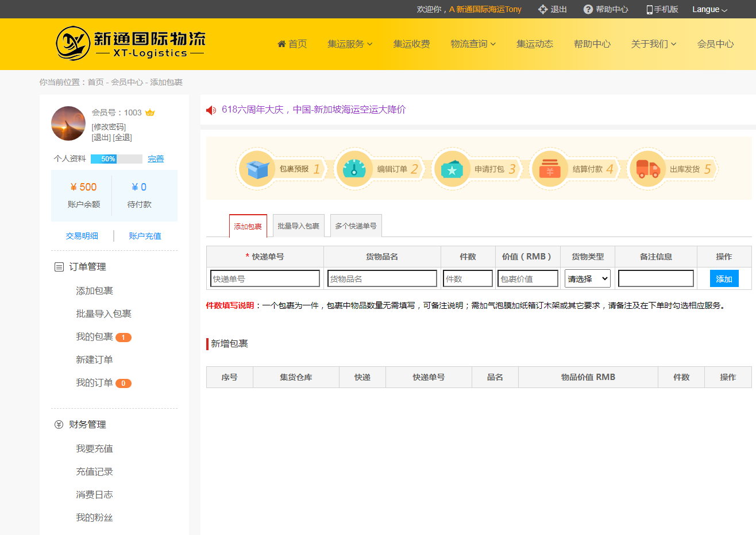Expand the 物流查询 menu
756x535 pixels.
pyautogui.click(x=473, y=44)
